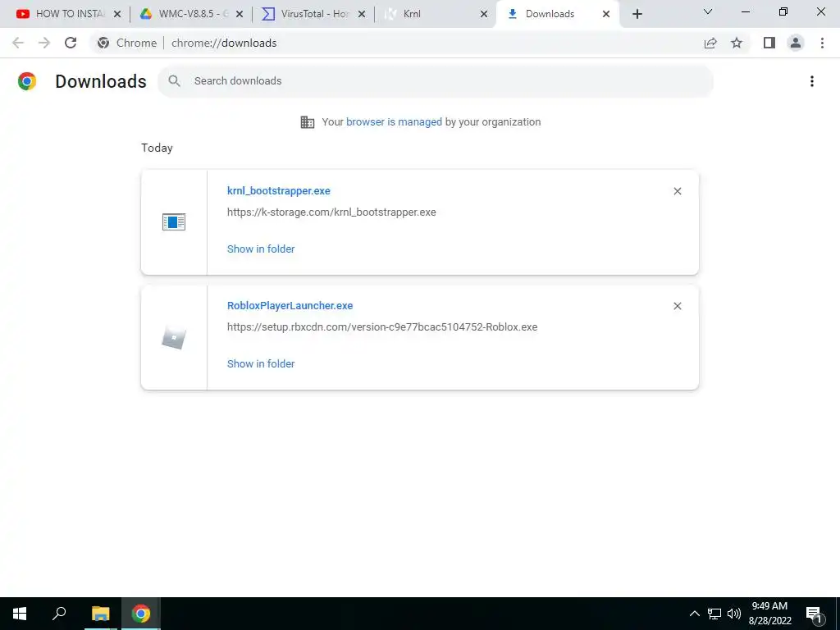
Task: Click the Search downloads field
Action: (436, 81)
